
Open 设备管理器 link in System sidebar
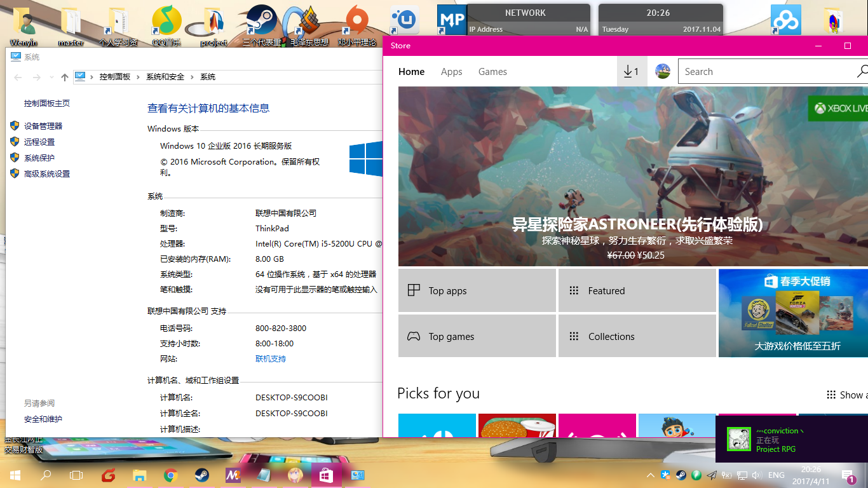coord(43,126)
